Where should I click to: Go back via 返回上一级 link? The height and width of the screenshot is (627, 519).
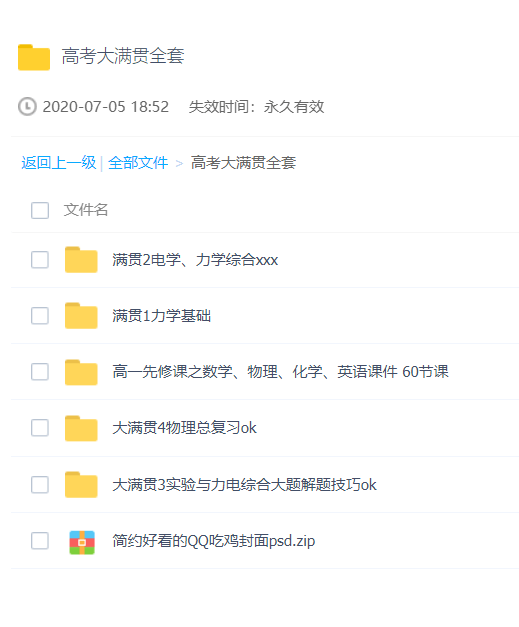[x=59, y=163]
